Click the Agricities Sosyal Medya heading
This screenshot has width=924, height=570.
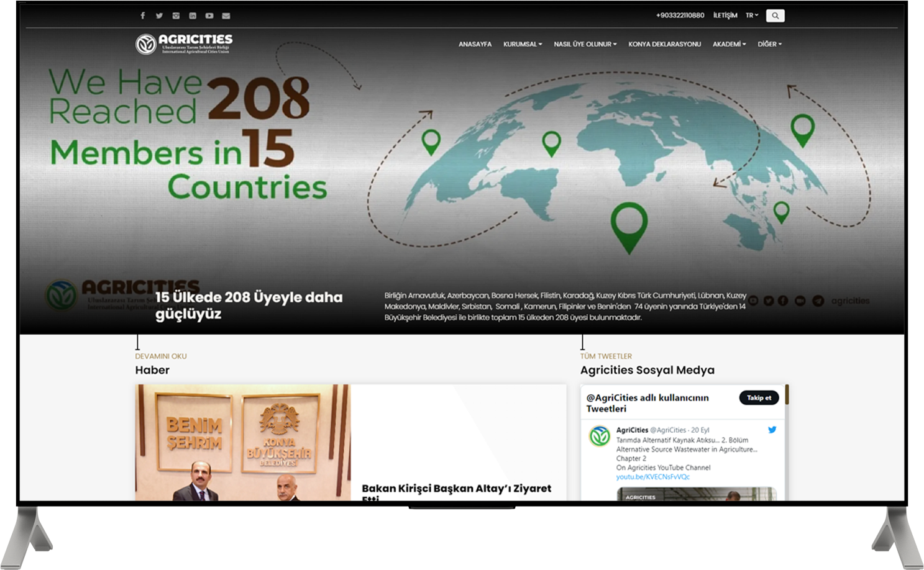tap(647, 370)
